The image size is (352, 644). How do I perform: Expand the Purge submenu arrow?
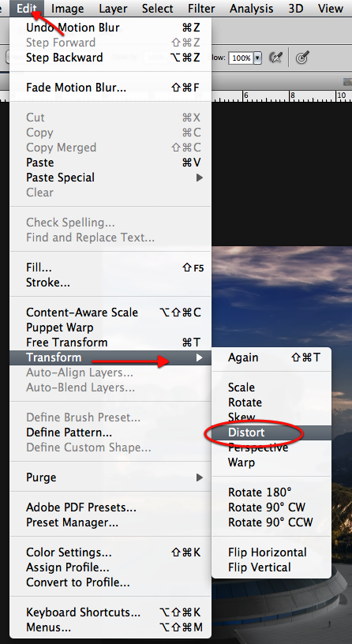(x=200, y=477)
